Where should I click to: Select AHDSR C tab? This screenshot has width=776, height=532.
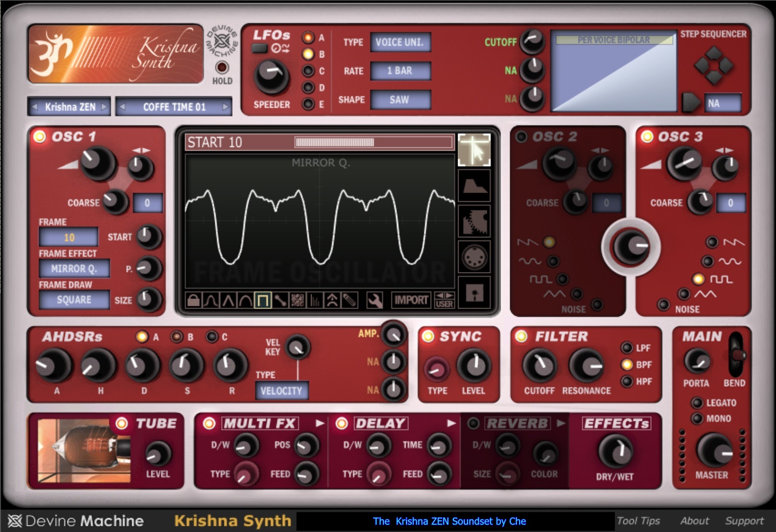(211, 337)
